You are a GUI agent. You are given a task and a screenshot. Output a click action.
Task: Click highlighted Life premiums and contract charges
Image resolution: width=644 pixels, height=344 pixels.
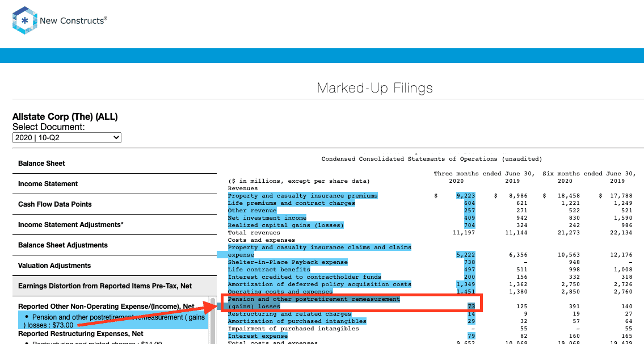coord(292,203)
